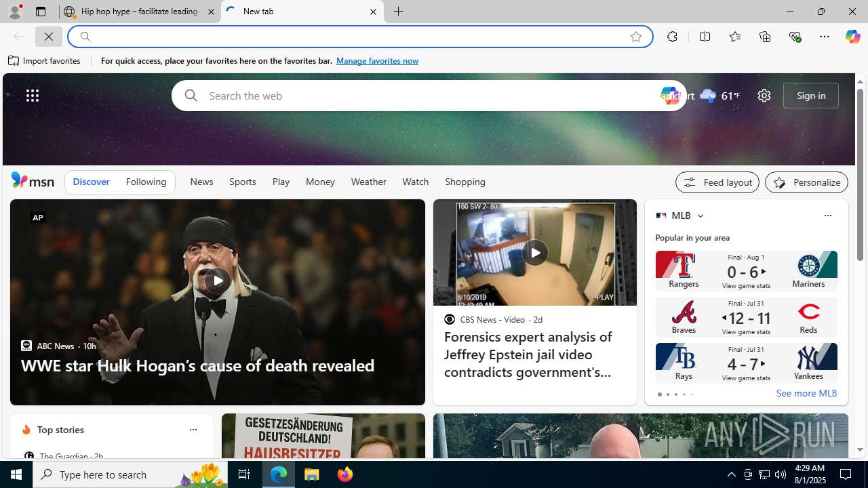Click Import favorites
Image resolution: width=868 pixels, height=488 pixels.
coord(45,61)
